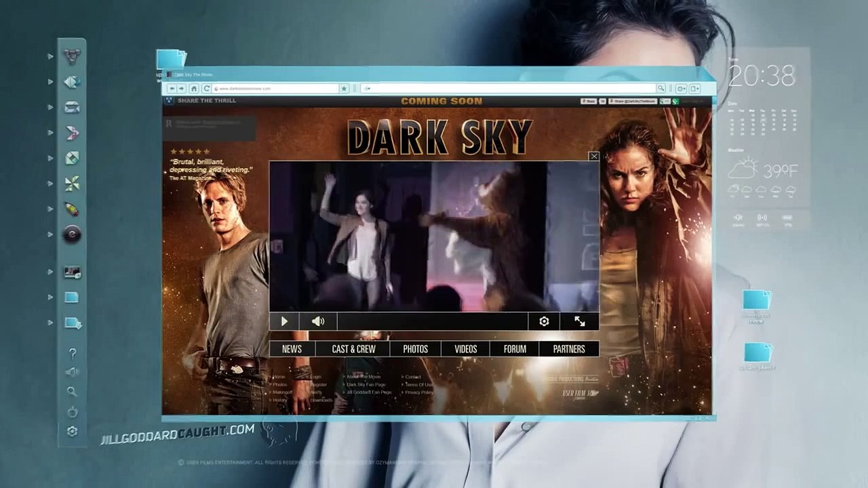Go back in the browser
Viewport: 868px width, 488px height.
tap(172, 88)
